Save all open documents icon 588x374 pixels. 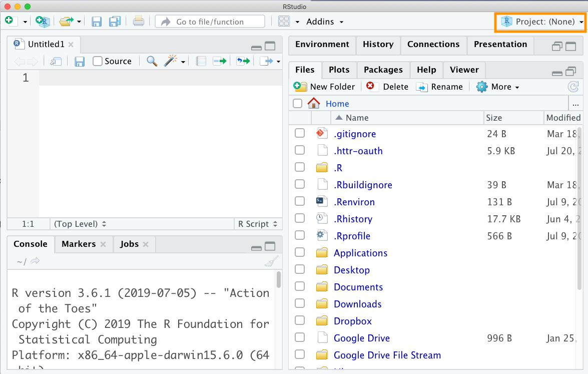click(115, 22)
